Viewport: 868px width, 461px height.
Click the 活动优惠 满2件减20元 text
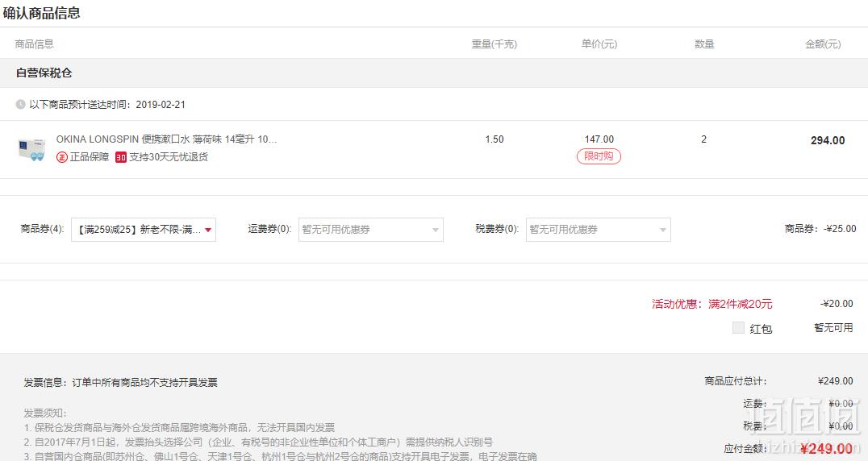(712, 304)
